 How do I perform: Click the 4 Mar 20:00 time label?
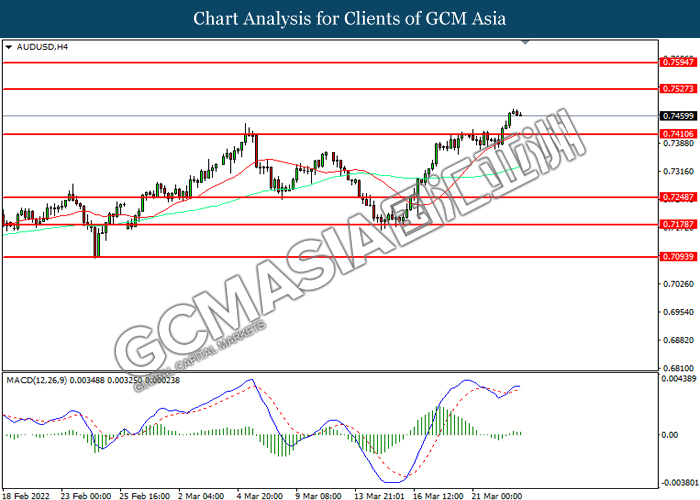[x=260, y=496]
